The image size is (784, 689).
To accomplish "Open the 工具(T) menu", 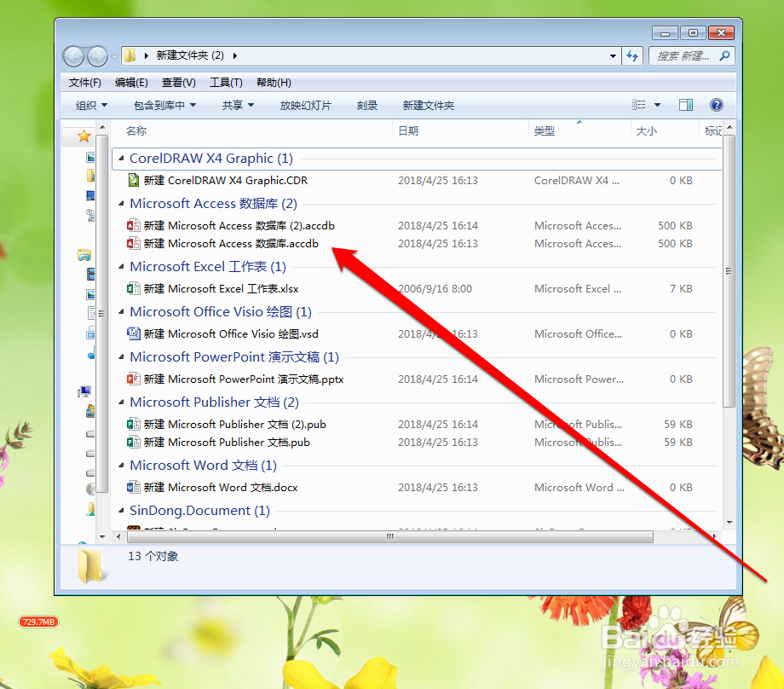I will tap(226, 83).
